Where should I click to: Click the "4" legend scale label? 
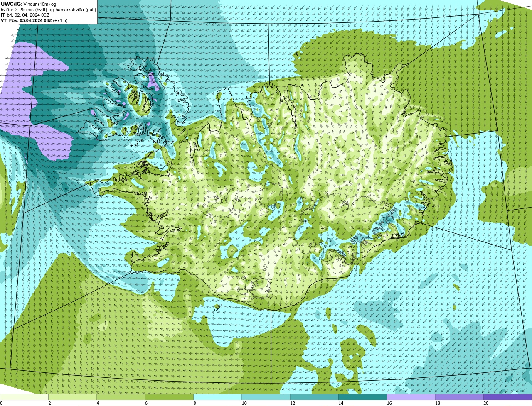point(98,403)
